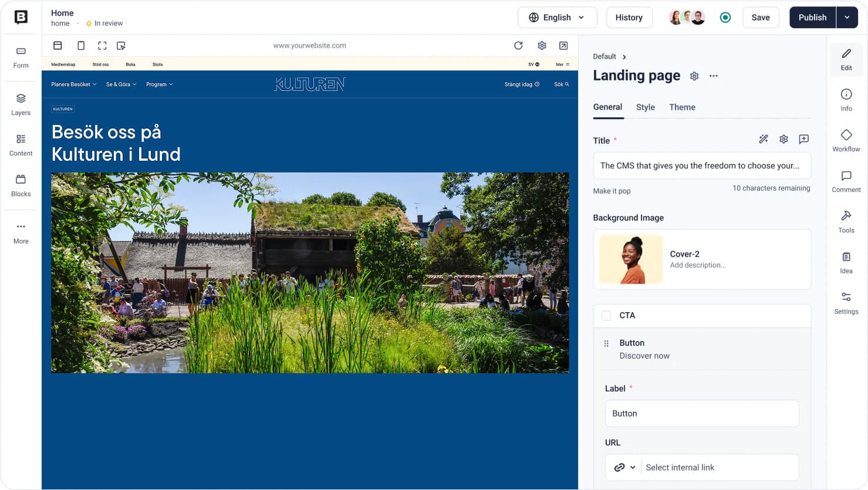Open the Workflow panel on the right
The height and width of the screenshot is (490, 868).
point(846,139)
